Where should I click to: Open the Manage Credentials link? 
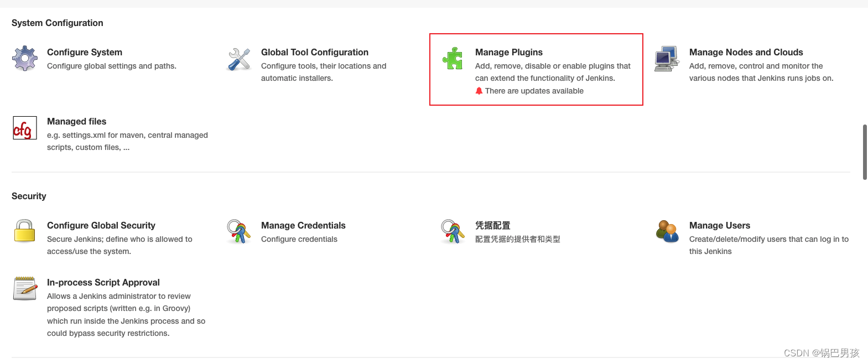[x=303, y=225]
